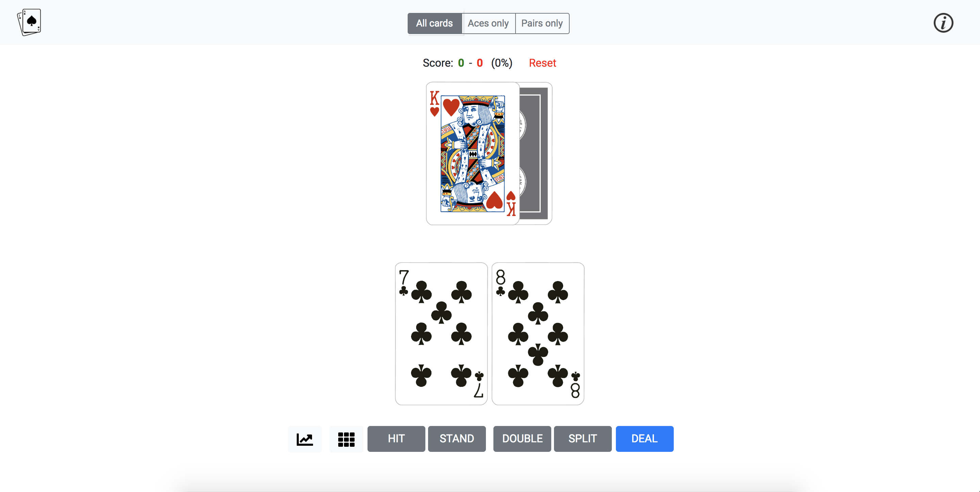
Task: Toggle Aces only filter on
Action: click(x=489, y=23)
